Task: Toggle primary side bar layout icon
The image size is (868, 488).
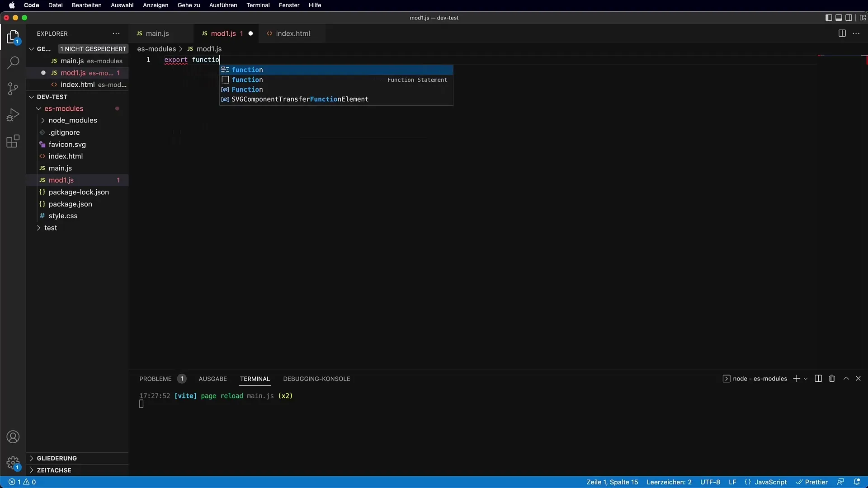Action: [828, 18]
